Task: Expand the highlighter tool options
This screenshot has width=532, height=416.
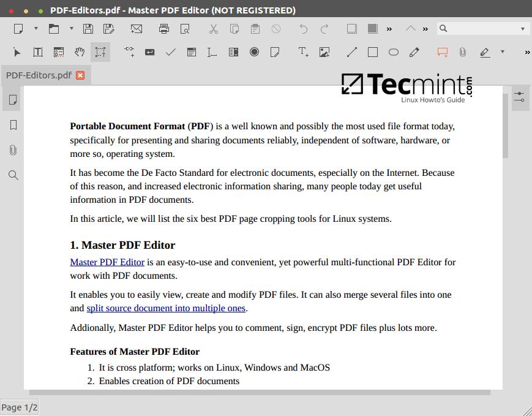Action: coord(503,53)
